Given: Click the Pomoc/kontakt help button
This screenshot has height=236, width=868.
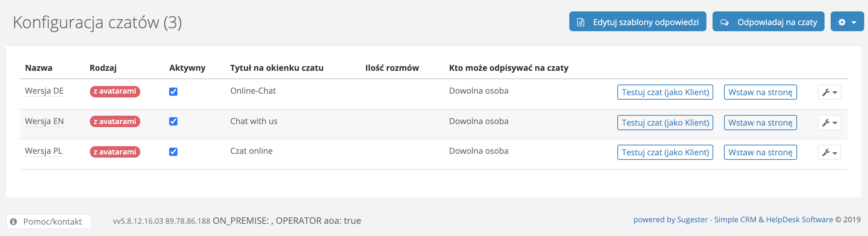Looking at the screenshot, I should point(52,222).
